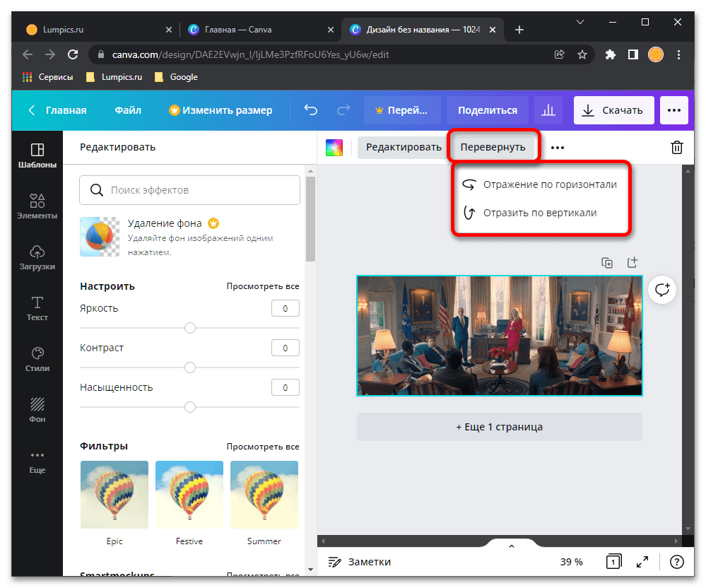
Task: Add a new page with plus-page icon
Action: [x=633, y=262]
